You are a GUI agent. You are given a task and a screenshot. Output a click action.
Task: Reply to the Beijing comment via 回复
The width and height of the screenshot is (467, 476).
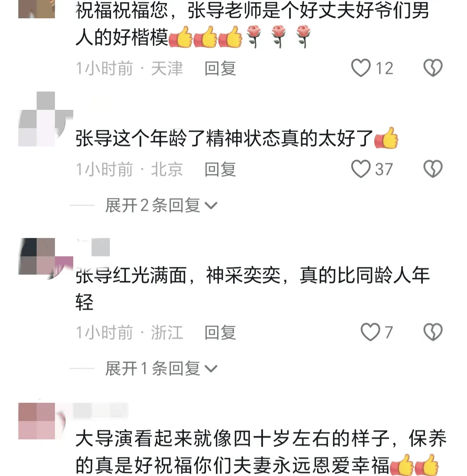click(x=220, y=169)
